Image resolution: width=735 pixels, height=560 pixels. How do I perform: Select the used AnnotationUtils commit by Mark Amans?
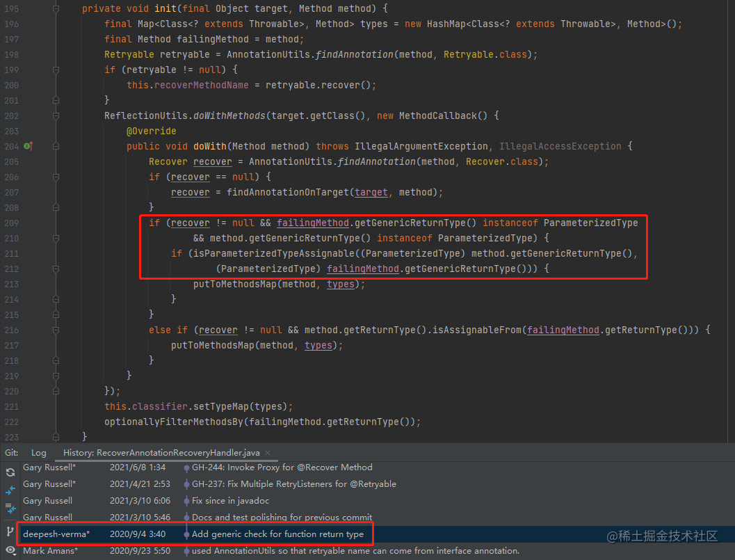(x=355, y=551)
